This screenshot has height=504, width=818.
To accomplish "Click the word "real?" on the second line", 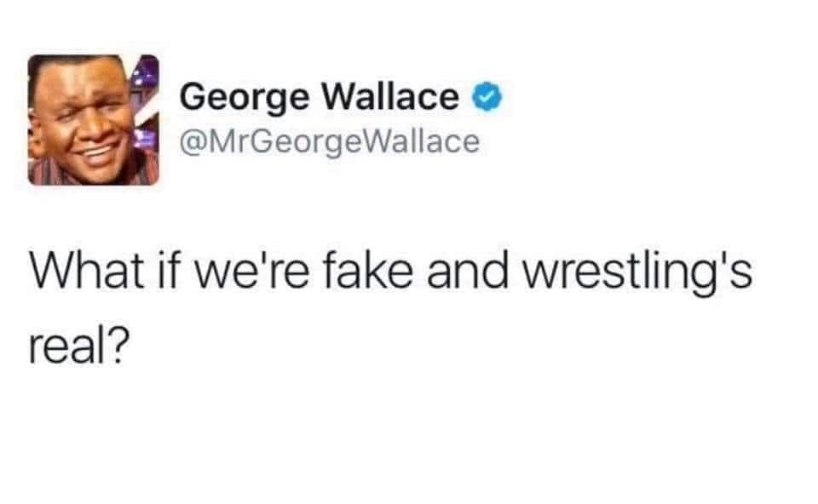I will [78, 346].
